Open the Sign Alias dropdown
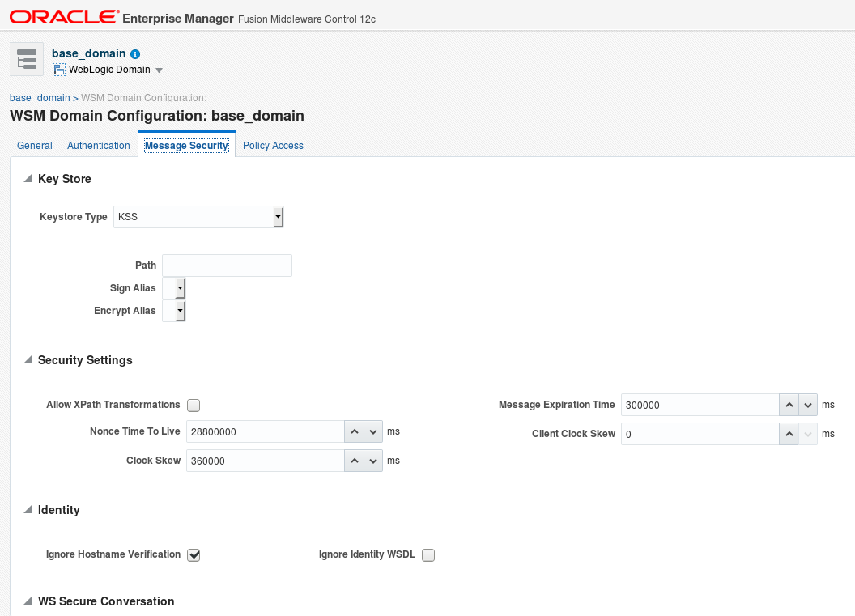The width and height of the screenshot is (855, 616). coord(180,288)
